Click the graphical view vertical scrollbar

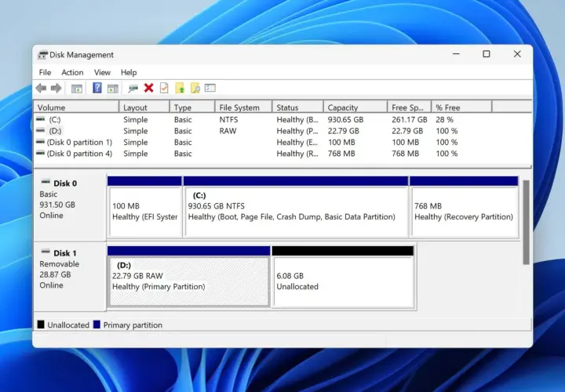(526, 223)
